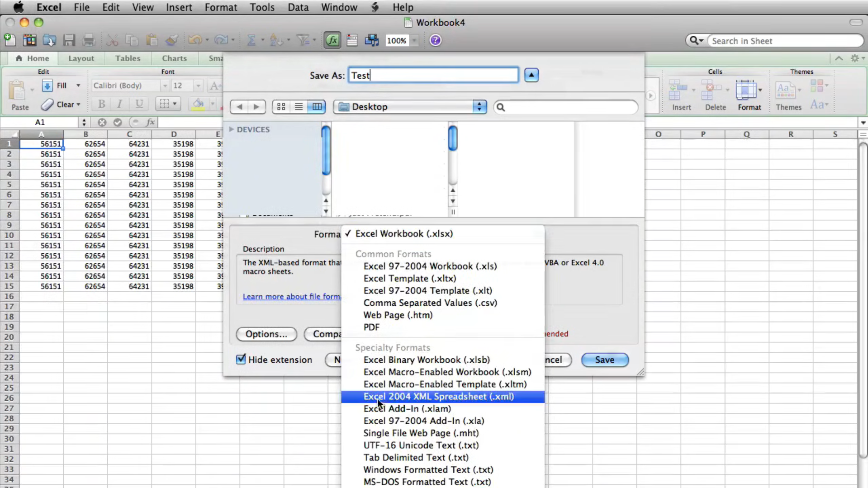Click the Print toolbar icon
Screen dimensions: 868x488
(x=89, y=40)
